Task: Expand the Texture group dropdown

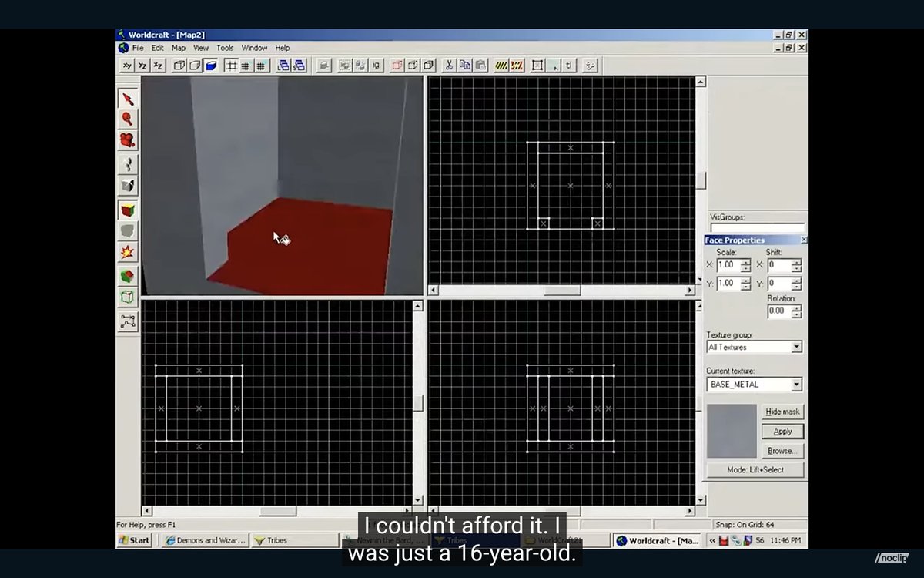Action: point(796,348)
